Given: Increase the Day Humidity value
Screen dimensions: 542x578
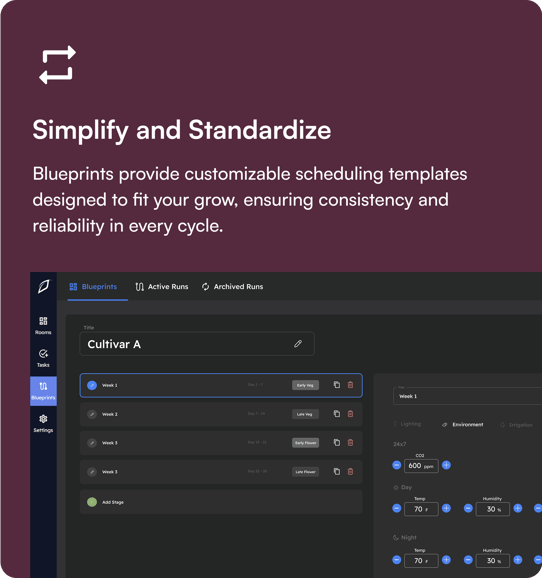Looking at the screenshot, I should (x=518, y=509).
